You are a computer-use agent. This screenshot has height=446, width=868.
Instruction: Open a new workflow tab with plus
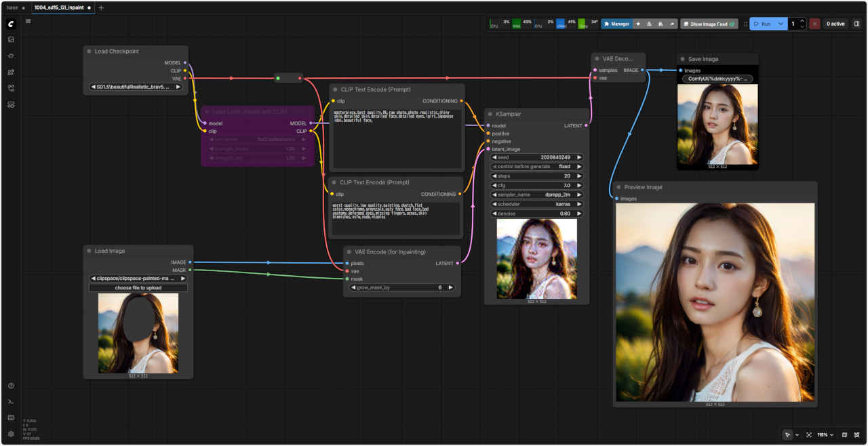tap(102, 7)
